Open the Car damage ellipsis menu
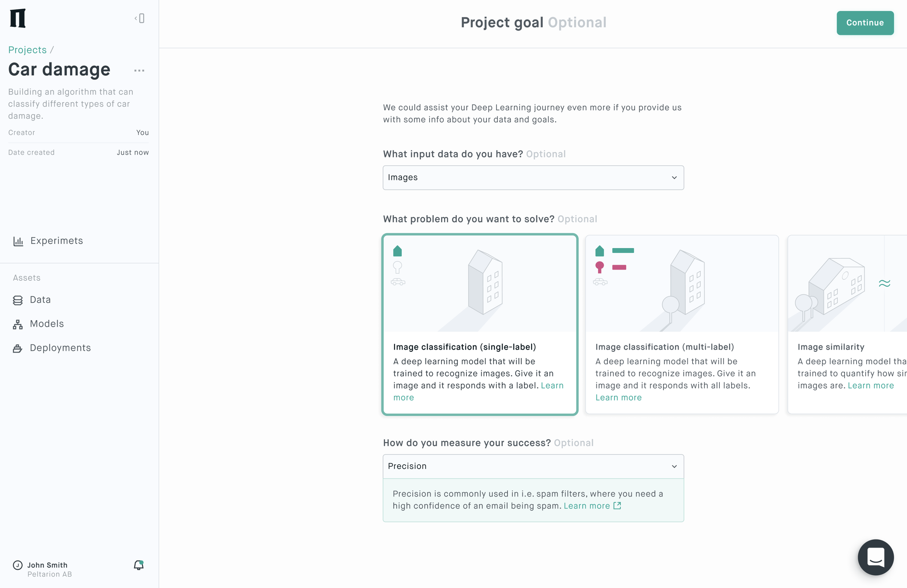This screenshot has height=588, width=907. coord(139,70)
